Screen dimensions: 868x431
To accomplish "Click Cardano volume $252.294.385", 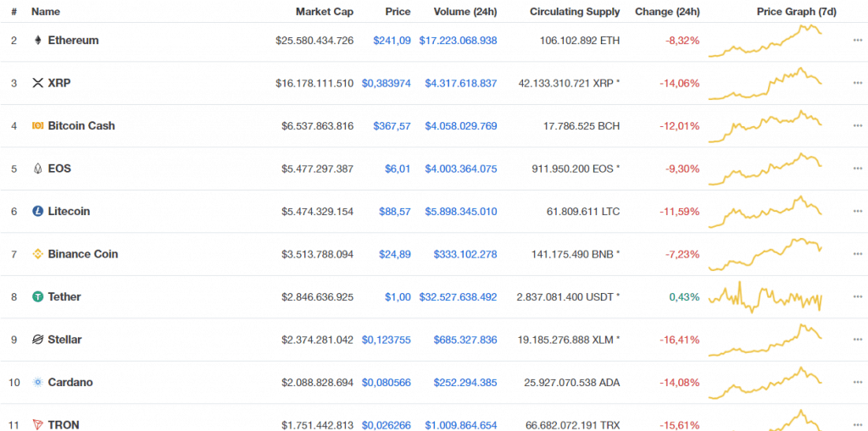I will click(465, 383).
